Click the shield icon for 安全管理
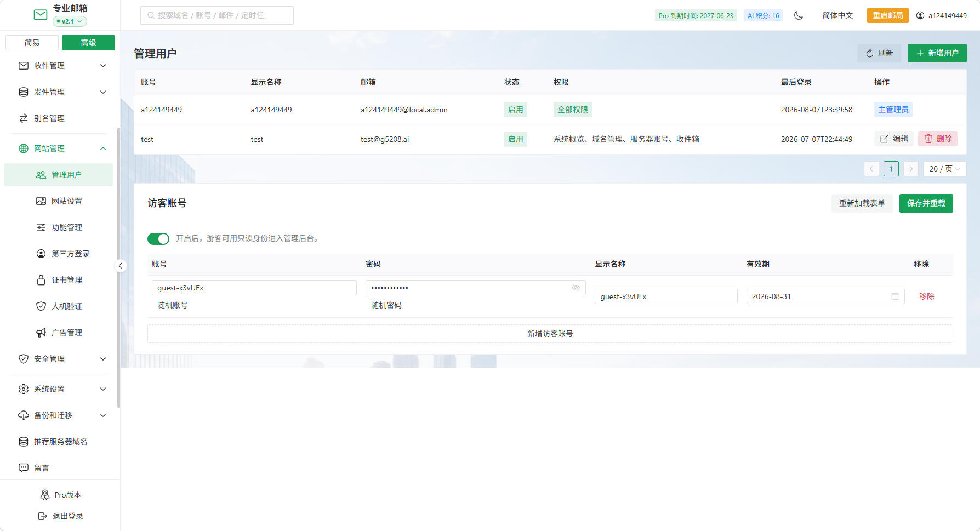Screen dimensions: 980x531 click(x=24, y=359)
